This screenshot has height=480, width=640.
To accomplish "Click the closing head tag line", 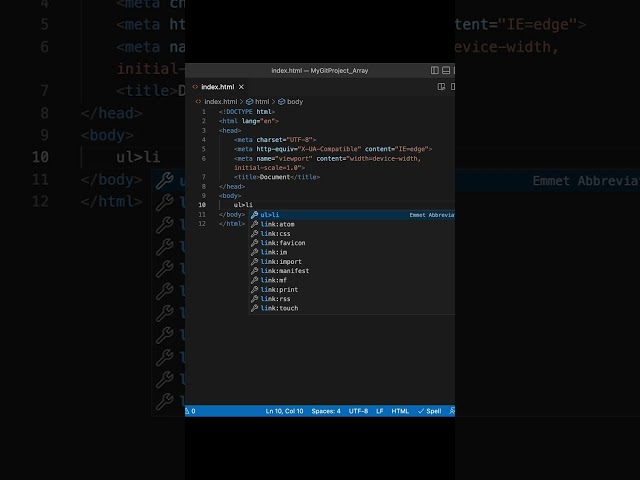I will pos(232,187).
